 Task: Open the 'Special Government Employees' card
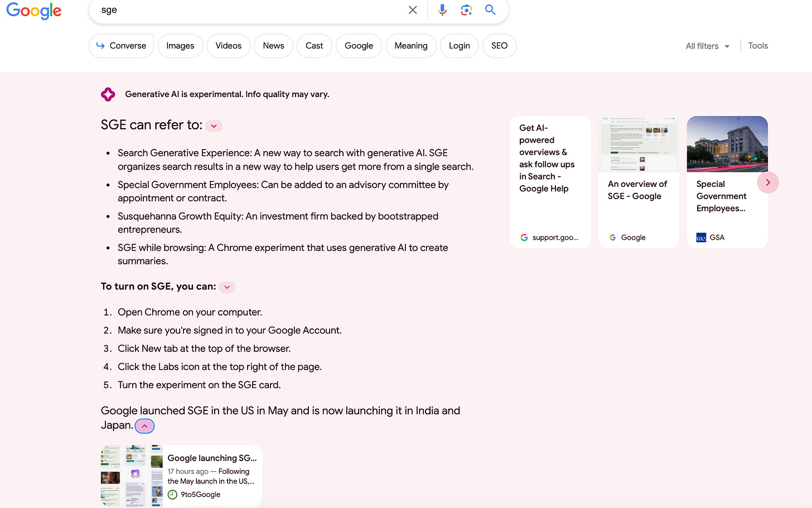click(x=727, y=182)
